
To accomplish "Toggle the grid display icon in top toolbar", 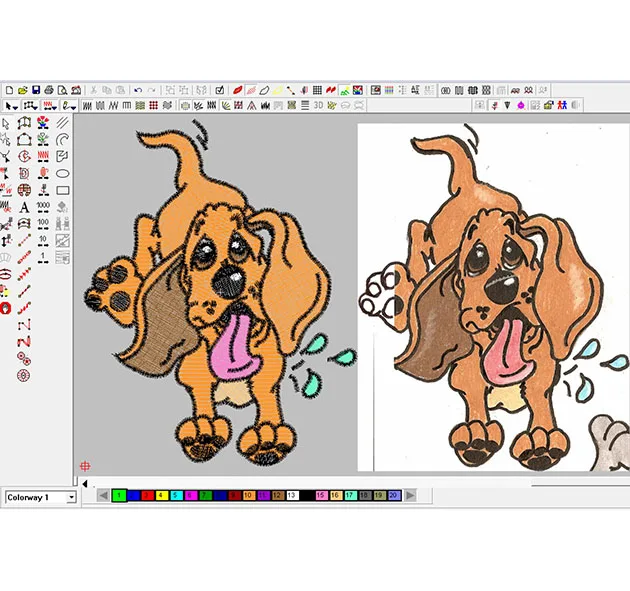I will click(x=317, y=90).
